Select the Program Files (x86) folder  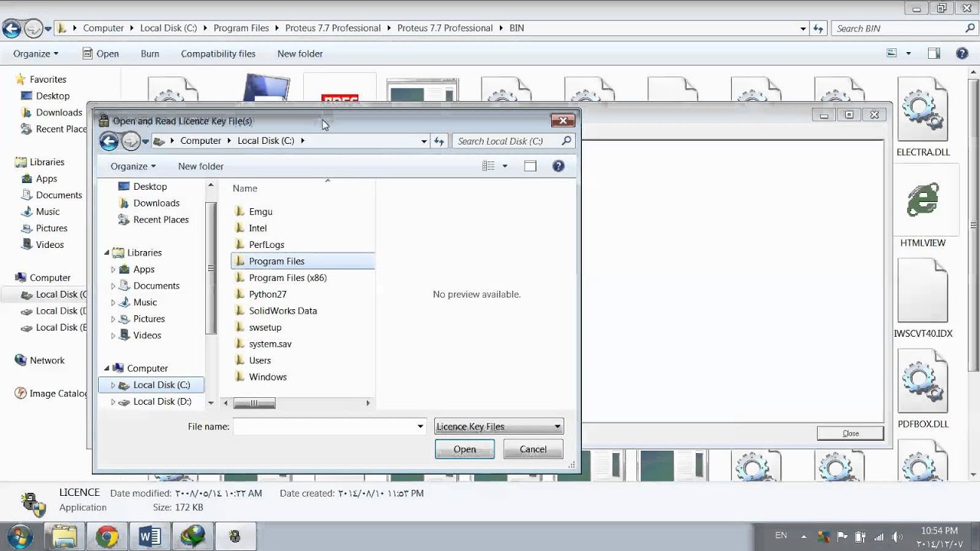pyautogui.click(x=287, y=278)
